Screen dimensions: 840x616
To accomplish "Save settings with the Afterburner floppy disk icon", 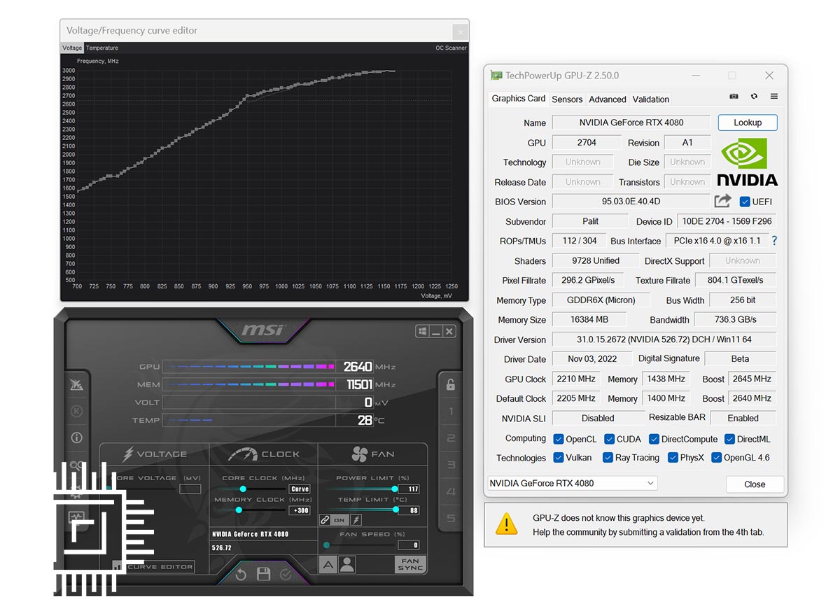I will tap(263, 575).
